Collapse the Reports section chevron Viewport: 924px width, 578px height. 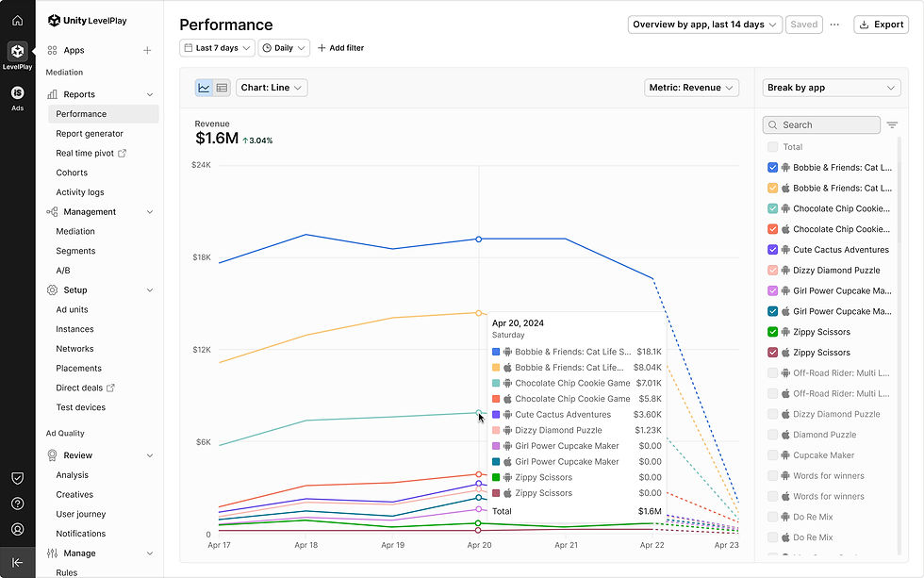tap(150, 94)
